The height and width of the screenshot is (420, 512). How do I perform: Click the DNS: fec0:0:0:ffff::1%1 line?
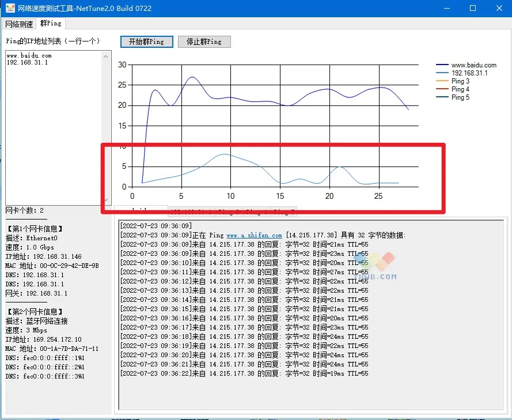45,358
